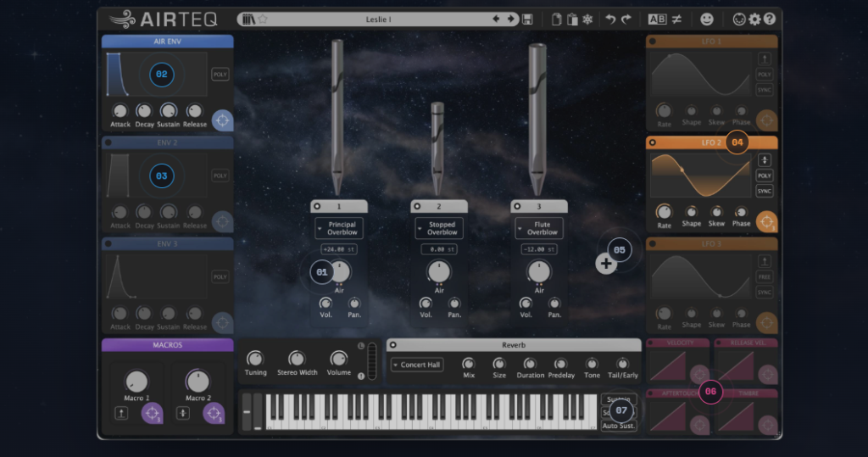Open the Concert Hall reverb type dropdown
Screen dimensions: 868x457
(x=417, y=365)
